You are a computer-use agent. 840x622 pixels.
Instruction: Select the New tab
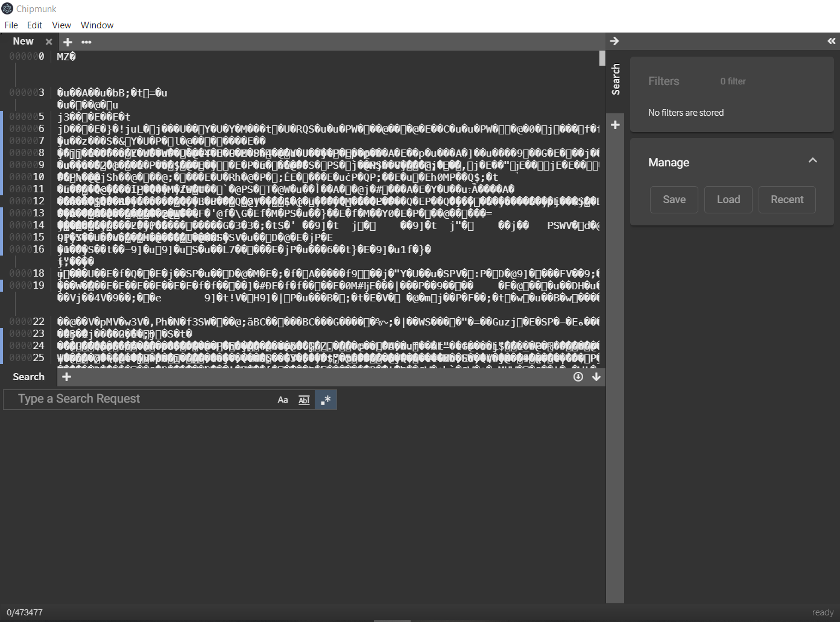tap(23, 41)
